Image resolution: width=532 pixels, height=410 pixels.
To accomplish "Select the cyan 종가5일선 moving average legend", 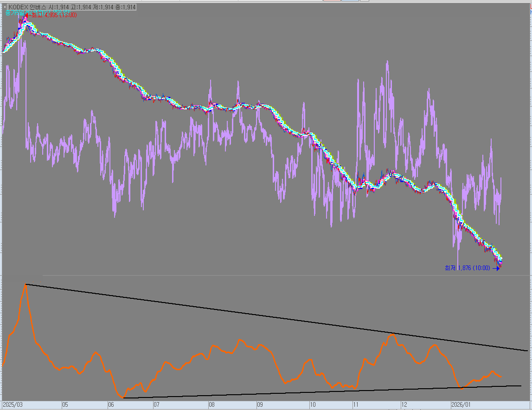I will click(14, 13).
